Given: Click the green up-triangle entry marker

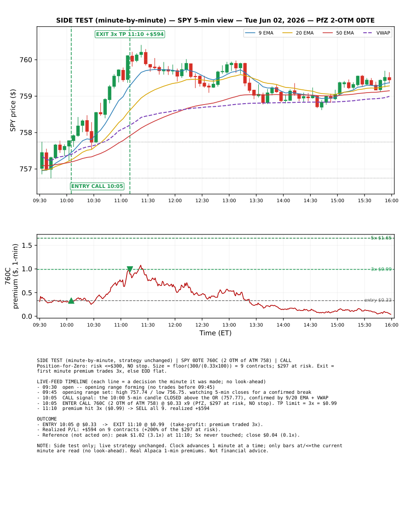Looking at the screenshot, I should click(71, 301).
